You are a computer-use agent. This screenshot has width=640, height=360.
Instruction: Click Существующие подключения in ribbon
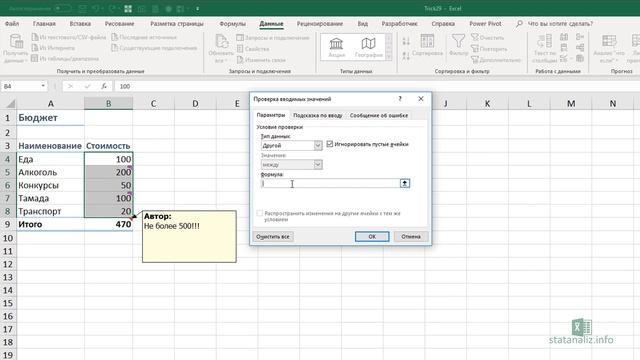click(154, 48)
